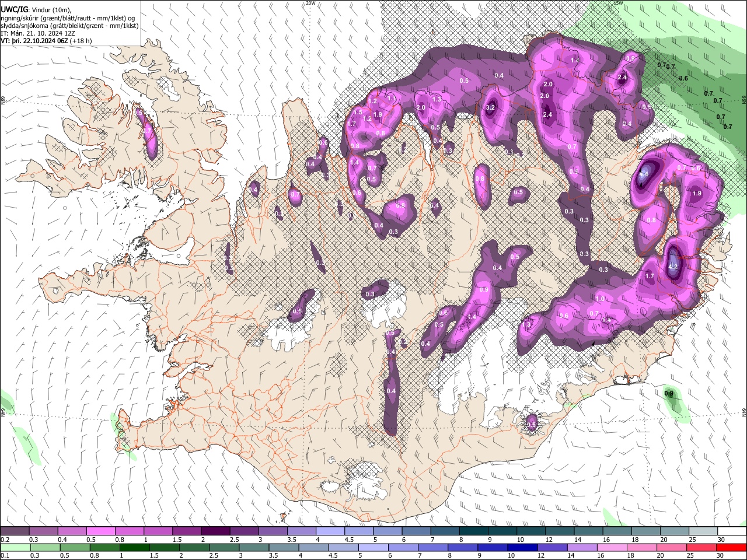The image size is (747, 560).
Task: Click the 20W longitude label at top
Action: [310, 3]
